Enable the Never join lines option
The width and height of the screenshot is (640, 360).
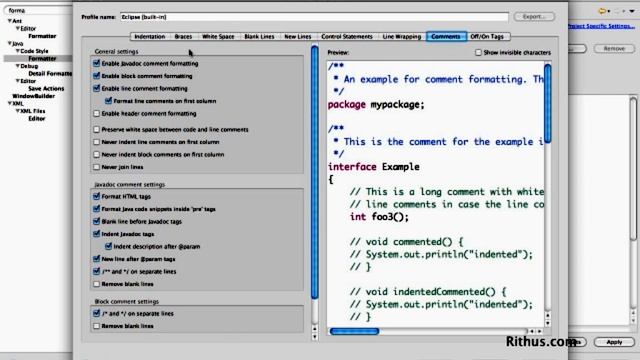[97, 167]
